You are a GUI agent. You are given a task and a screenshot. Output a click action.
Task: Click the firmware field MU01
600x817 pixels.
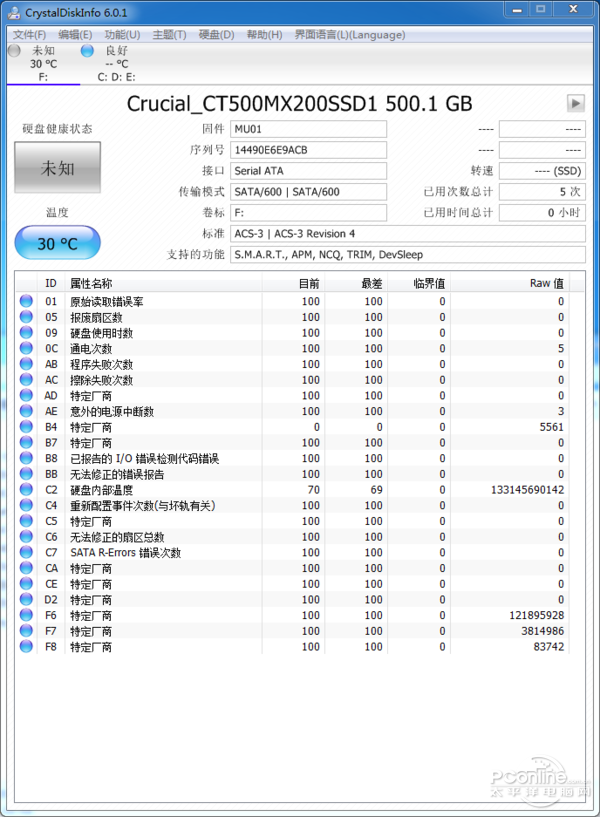point(308,129)
